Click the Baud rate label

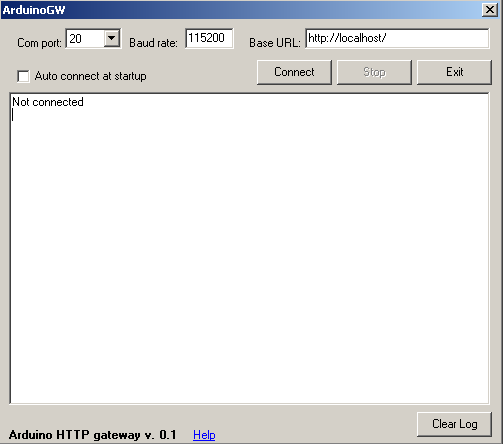[x=153, y=43]
